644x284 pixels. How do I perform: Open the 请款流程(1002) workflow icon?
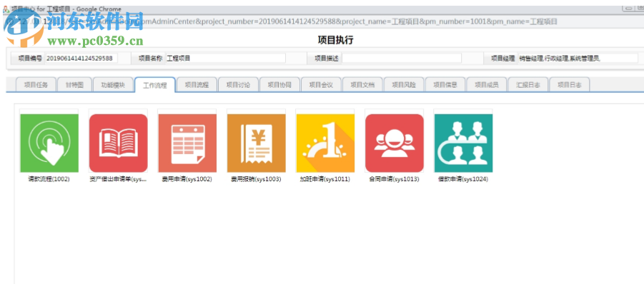point(49,143)
